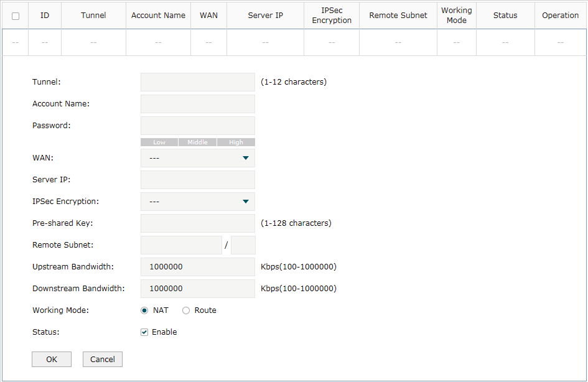Open the IPSec Encryption combo box
588x382 pixels.
198,202
